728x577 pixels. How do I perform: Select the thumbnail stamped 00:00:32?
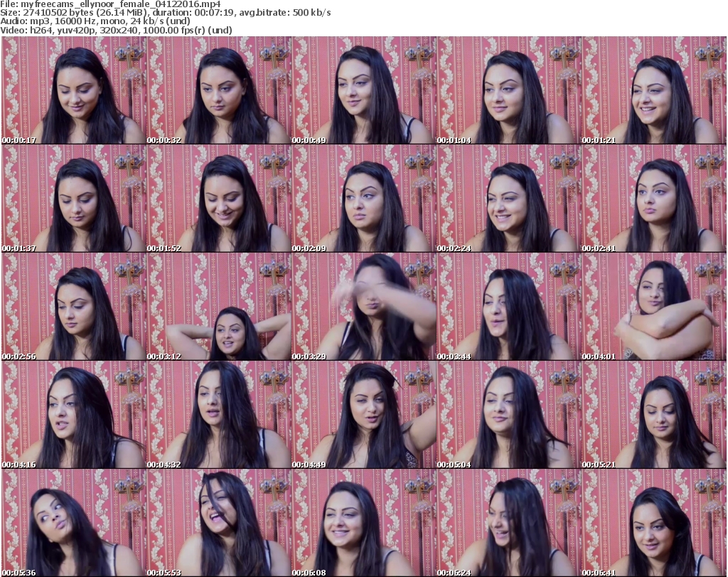(219, 90)
